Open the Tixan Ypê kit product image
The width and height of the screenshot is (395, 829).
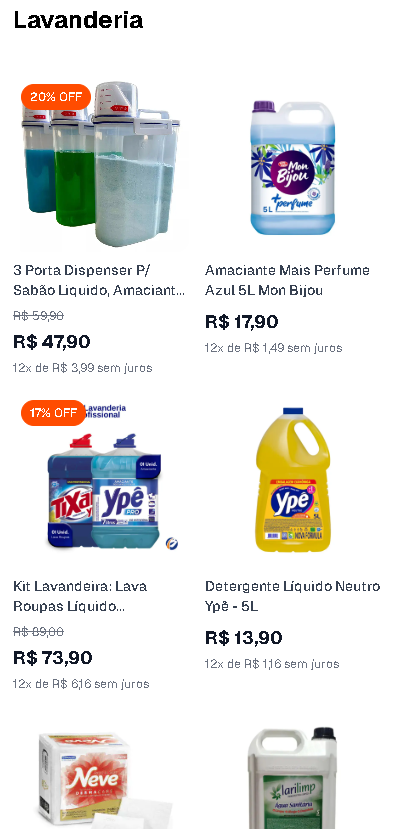coord(100,481)
